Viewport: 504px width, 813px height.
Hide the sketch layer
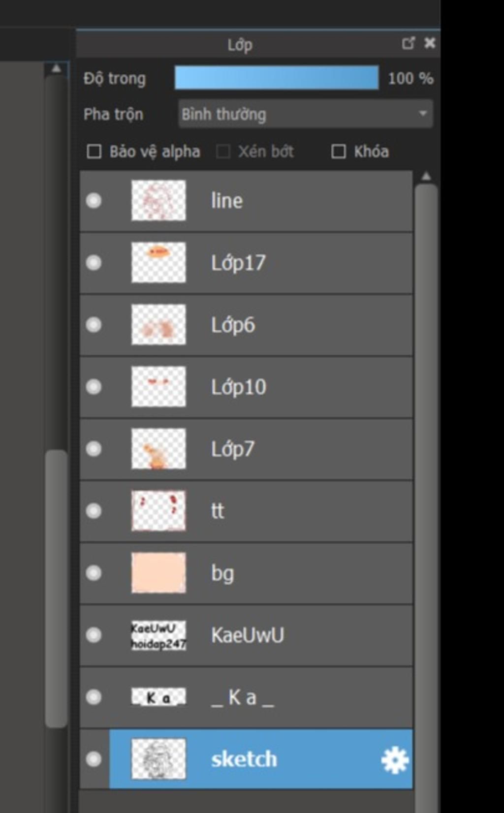coord(94,759)
